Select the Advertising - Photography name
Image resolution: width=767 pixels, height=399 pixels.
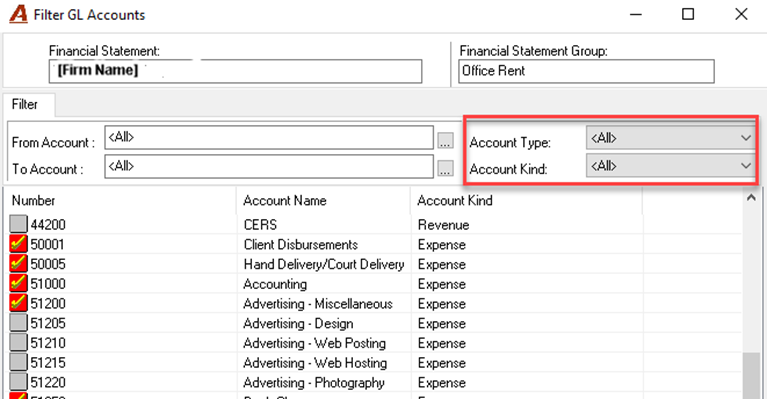point(314,383)
